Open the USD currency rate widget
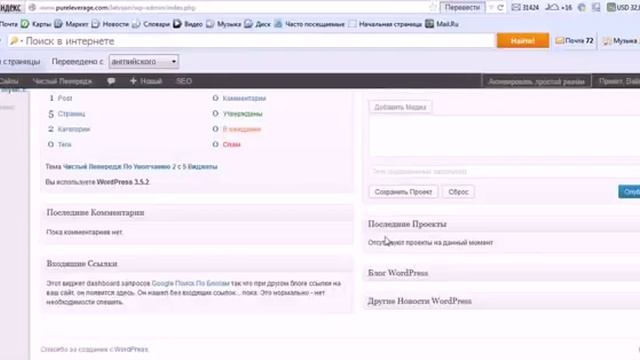Image resolution: width=640 pixels, height=360 pixels. click(623, 8)
